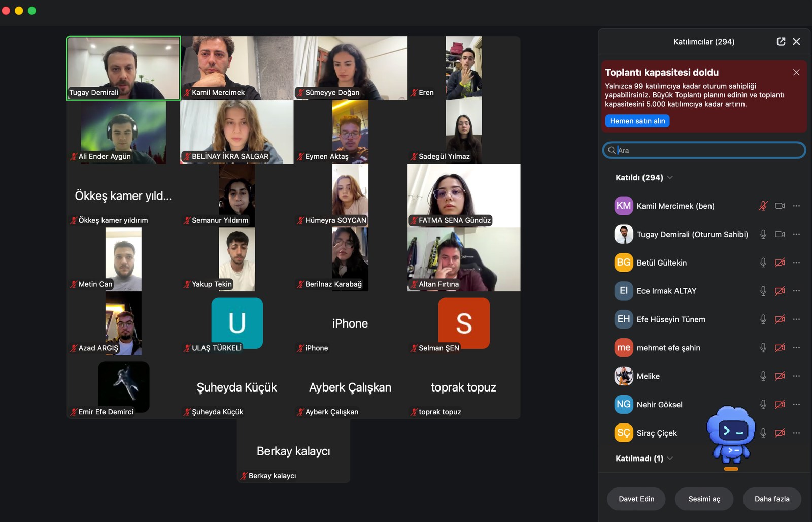Click mehmet efe şahin's disabled camera icon
The height and width of the screenshot is (522, 812).
pyautogui.click(x=780, y=348)
